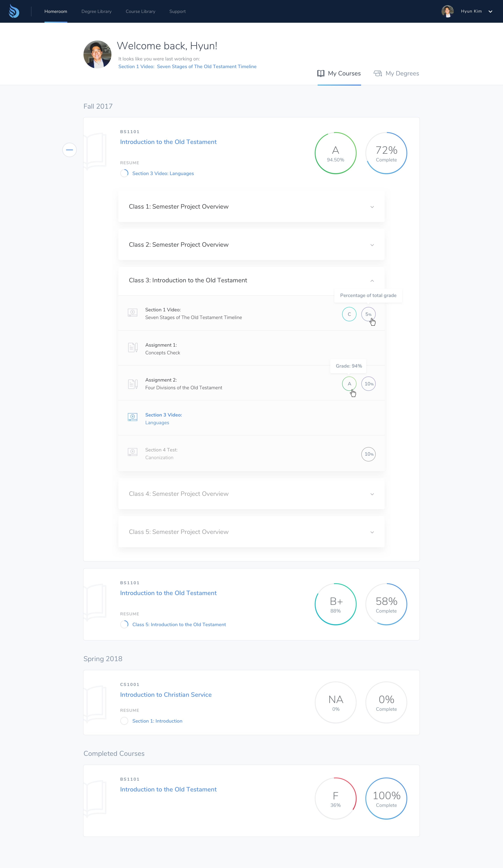Click the A grade badge on Assignment 2
The width and height of the screenshot is (503, 868).
pyautogui.click(x=349, y=384)
